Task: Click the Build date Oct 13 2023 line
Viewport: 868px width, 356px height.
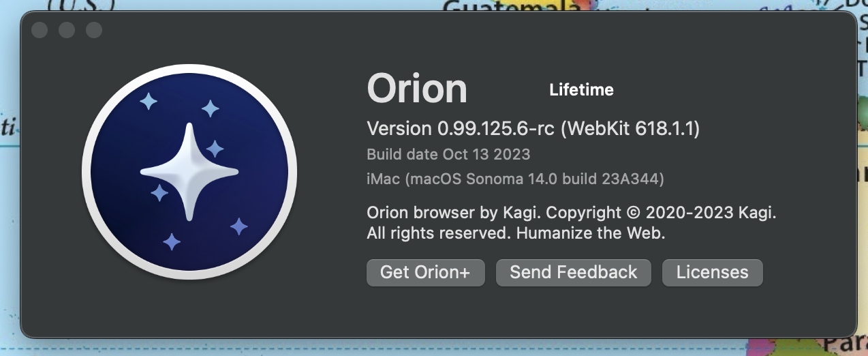Action: (x=448, y=154)
